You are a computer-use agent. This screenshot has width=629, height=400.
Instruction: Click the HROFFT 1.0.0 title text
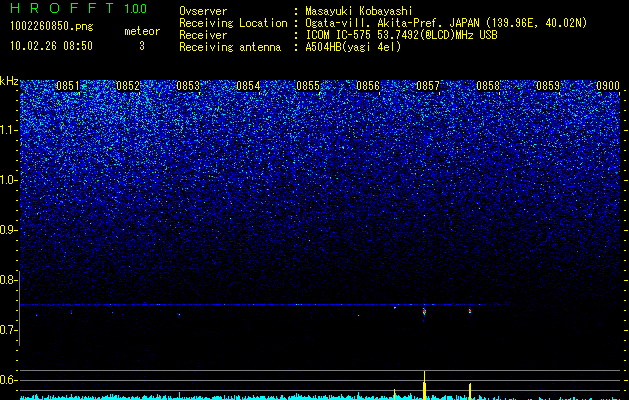(79, 8)
